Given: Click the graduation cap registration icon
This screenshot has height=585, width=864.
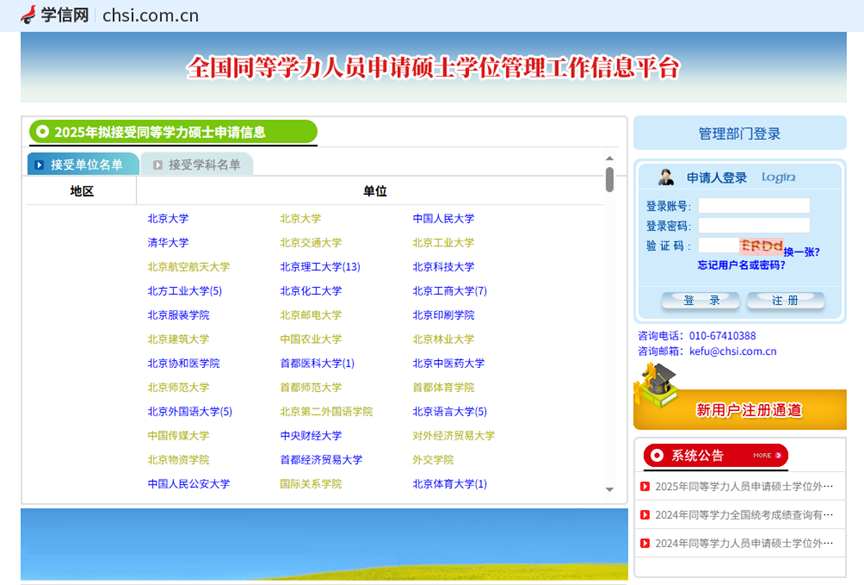Looking at the screenshot, I should pos(656,385).
